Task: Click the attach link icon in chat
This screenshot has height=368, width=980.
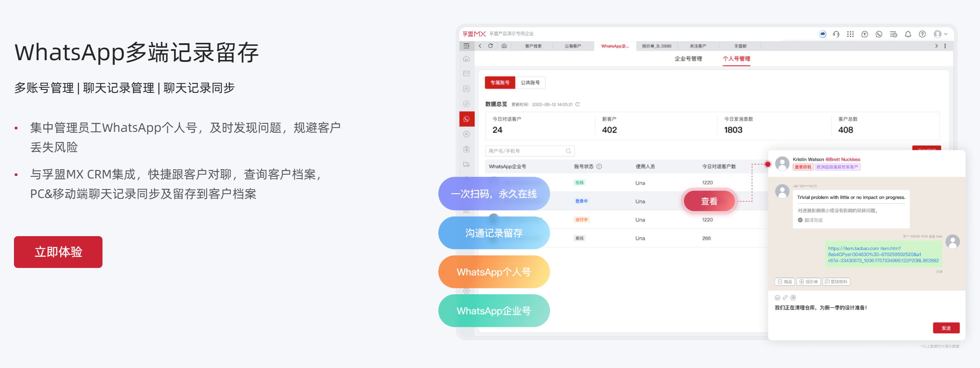Action: (785, 298)
